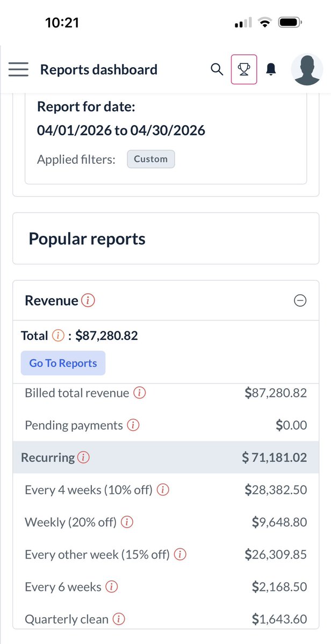
Task: Open the search function
Action: [x=217, y=69]
